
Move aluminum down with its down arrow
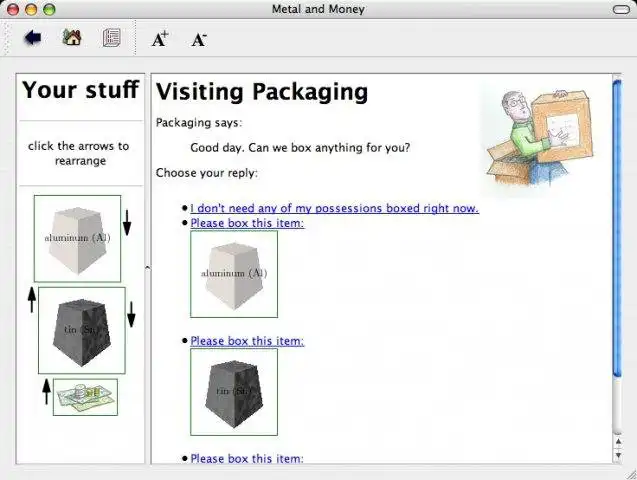[127, 223]
